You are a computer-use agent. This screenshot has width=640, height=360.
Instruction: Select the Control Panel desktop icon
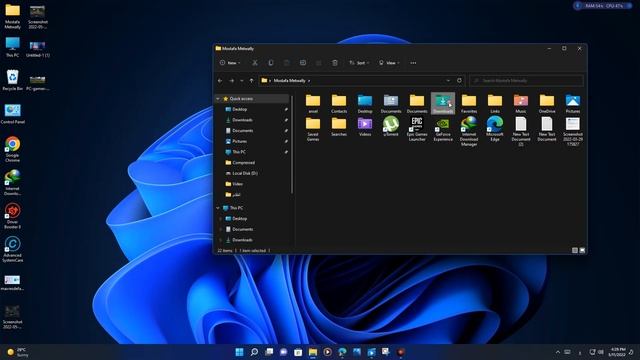click(13, 113)
